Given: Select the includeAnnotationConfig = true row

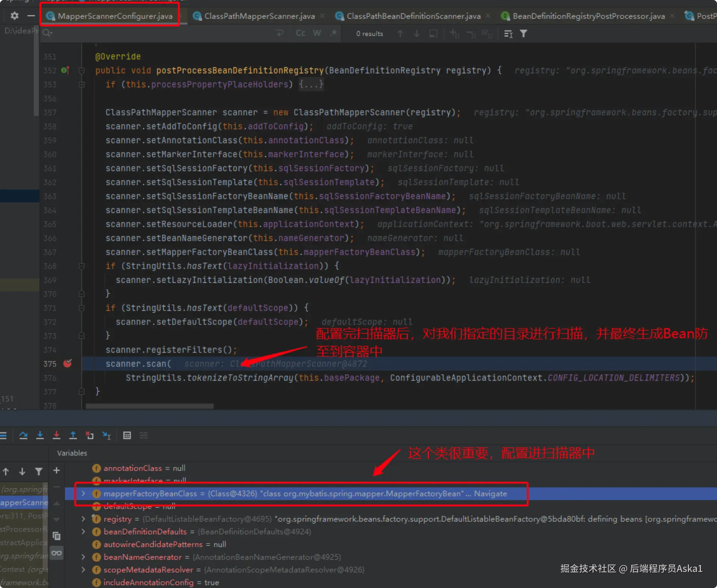Looking at the screenshot, I should [391, 582].
